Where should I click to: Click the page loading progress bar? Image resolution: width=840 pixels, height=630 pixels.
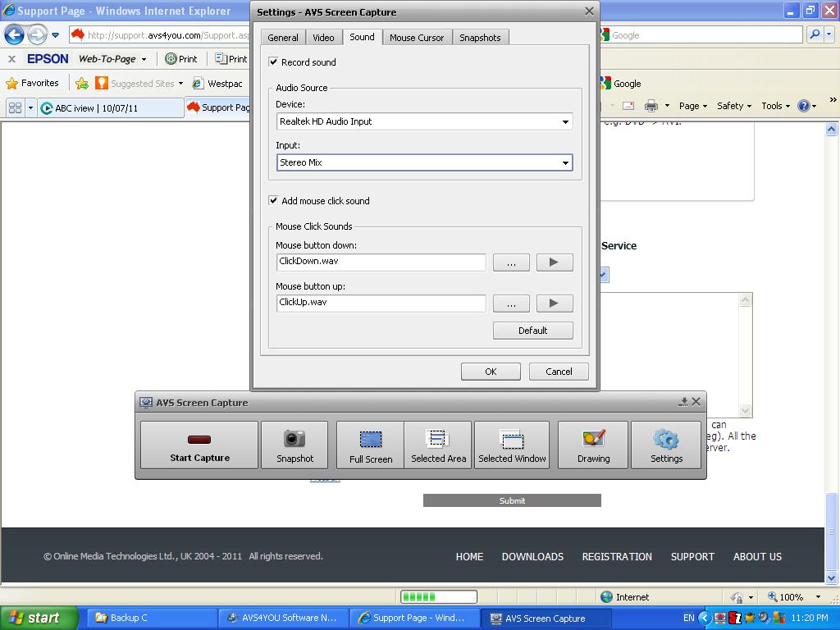point(439,597)
